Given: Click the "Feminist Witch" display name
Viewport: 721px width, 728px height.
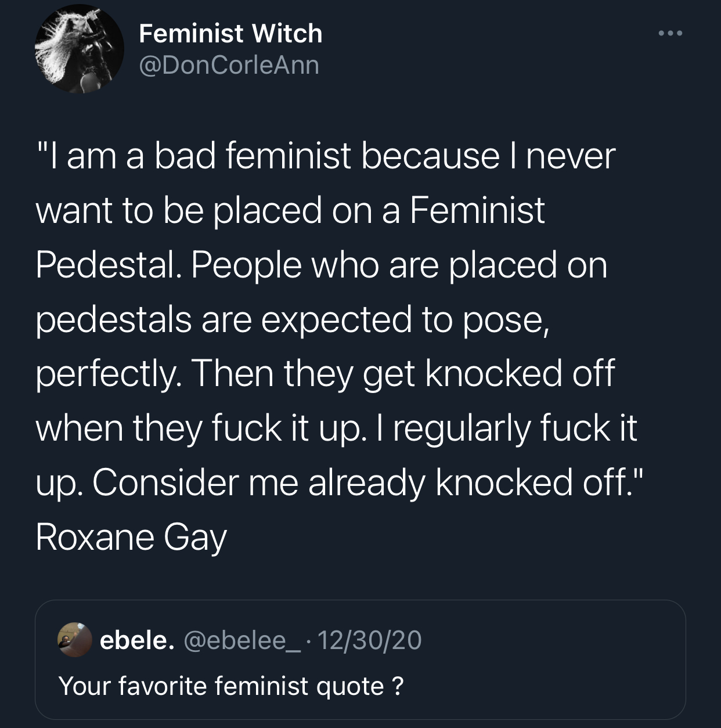Looking at the screenshot, I should coord(230,34).
